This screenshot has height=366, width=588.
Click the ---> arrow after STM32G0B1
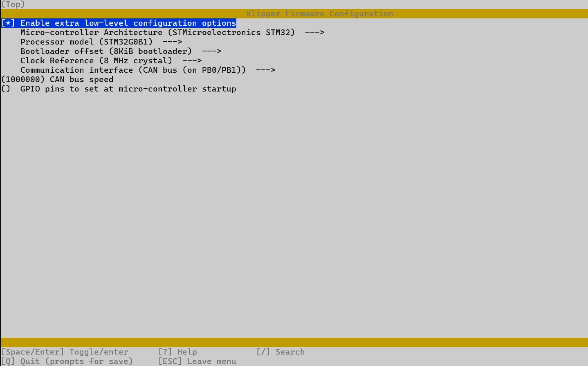click(173, 42)
